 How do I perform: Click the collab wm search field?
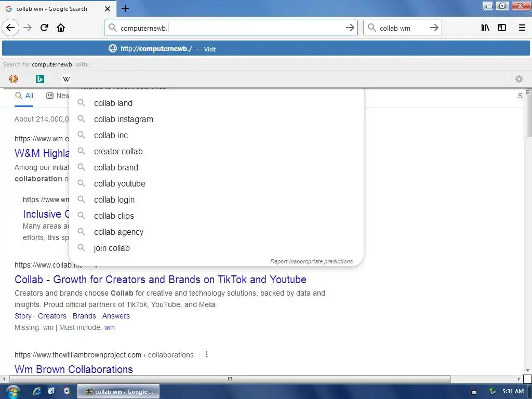click(402, 28)
